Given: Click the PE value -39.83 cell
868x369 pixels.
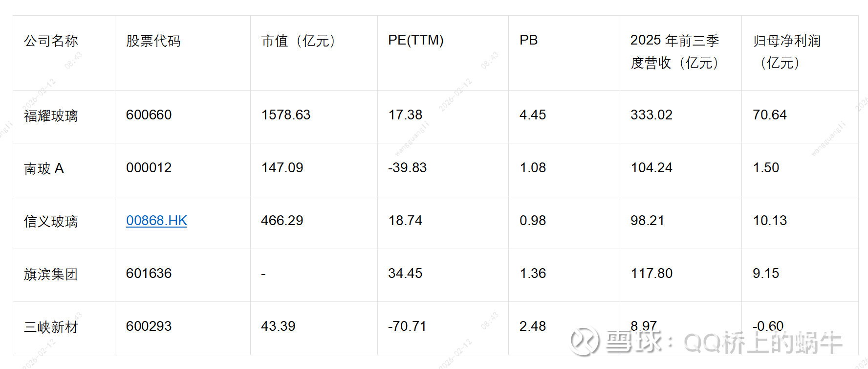Looking at the screenshot, I should [408, 168].
